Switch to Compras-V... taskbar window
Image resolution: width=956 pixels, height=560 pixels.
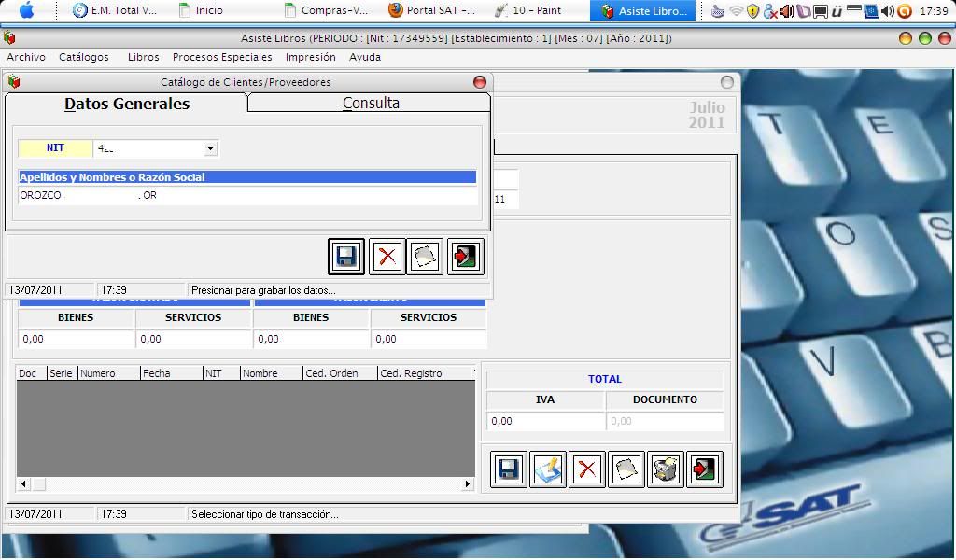326,10
